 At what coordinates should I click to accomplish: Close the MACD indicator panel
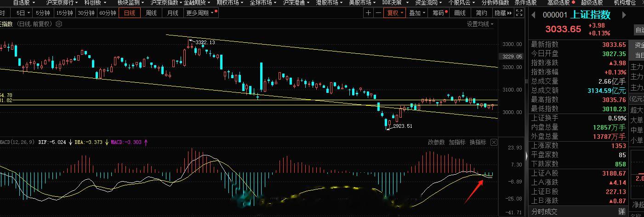tap(494, 143)
